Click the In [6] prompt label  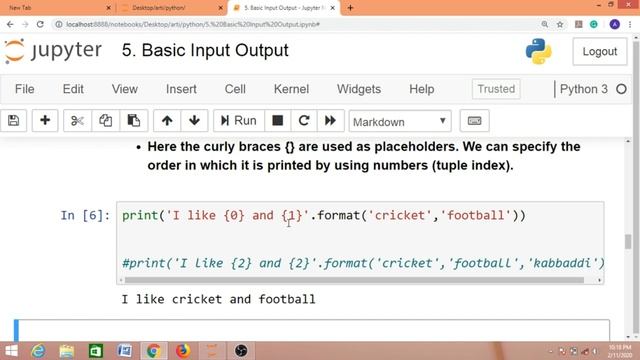click(85, 216)
